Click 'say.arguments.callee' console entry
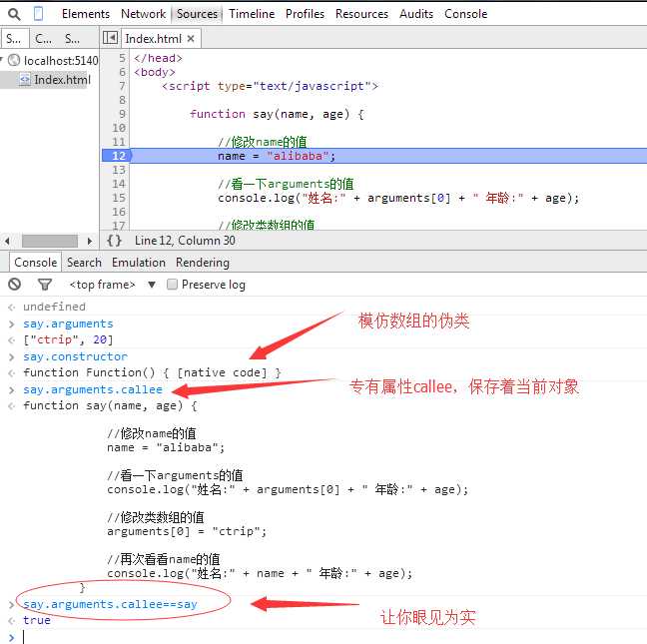 [93, 389]
